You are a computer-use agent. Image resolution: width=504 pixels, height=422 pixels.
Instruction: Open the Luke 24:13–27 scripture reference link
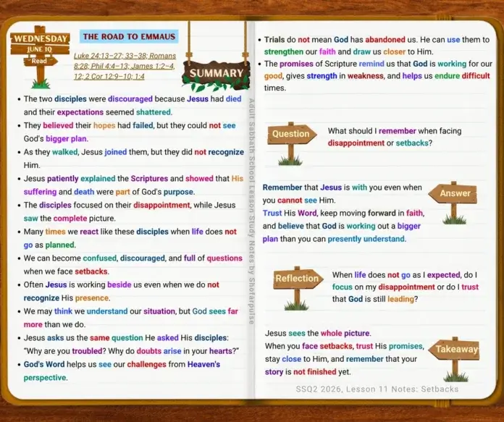tap(125, 56)
